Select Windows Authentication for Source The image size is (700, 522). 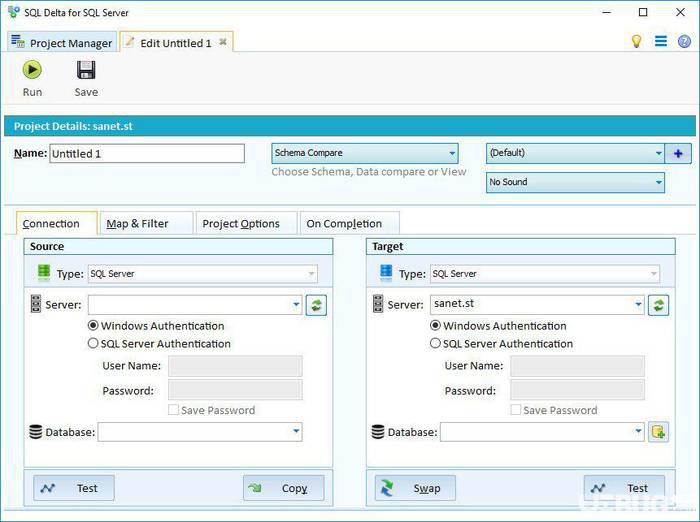click(93, 326)
